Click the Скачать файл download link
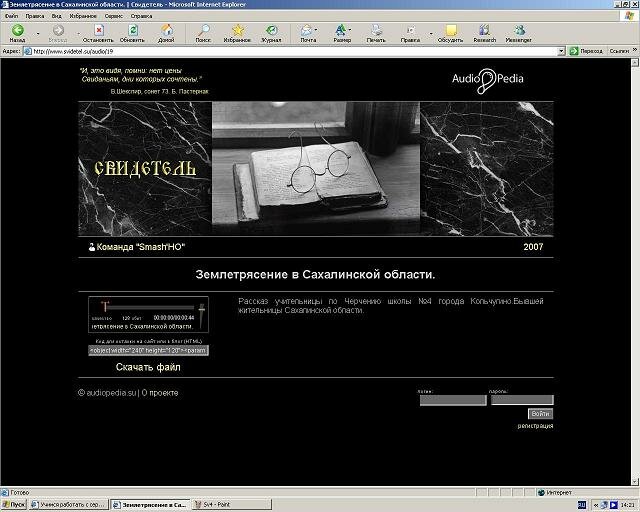The width and height of the screenshot is (640, 512). click(x=148, y=367)
